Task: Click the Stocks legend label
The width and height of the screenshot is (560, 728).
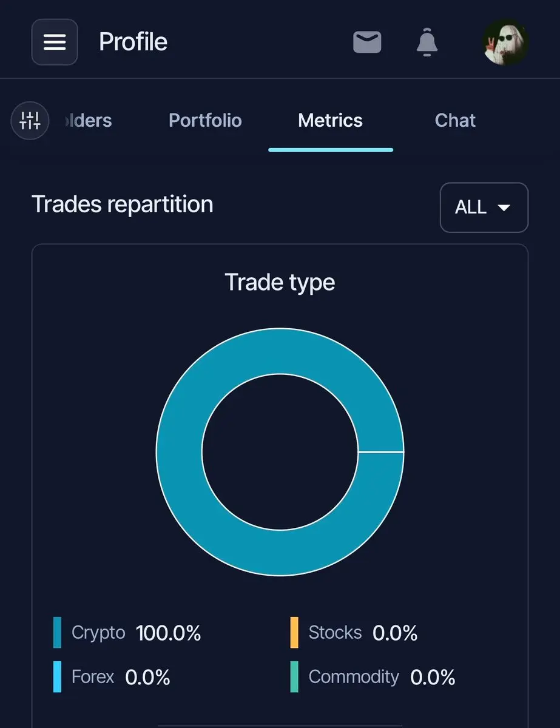Action: (335, 632)
